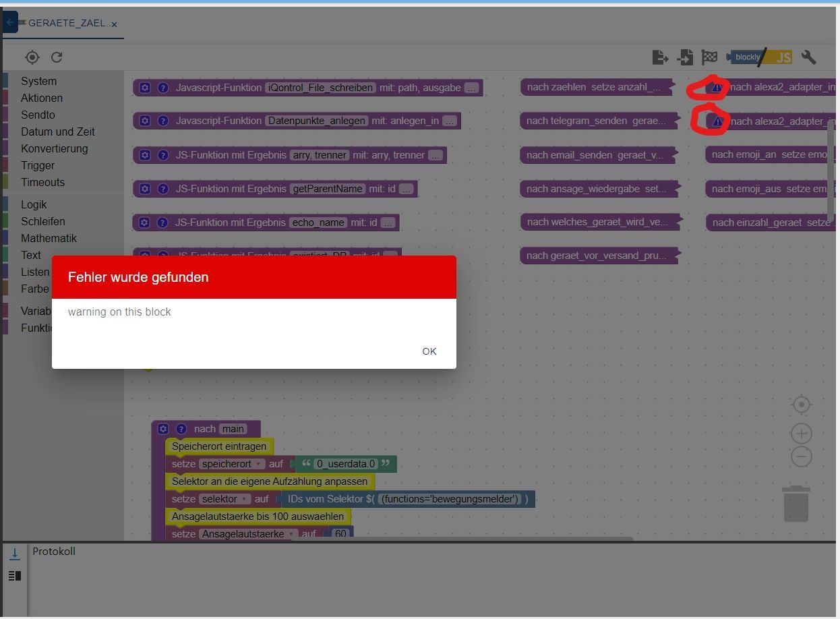Click warning icon on first alexa2_adapter block
Viewport: 840px width, 619px height.
pyautogui.click(x=717, y=87)
